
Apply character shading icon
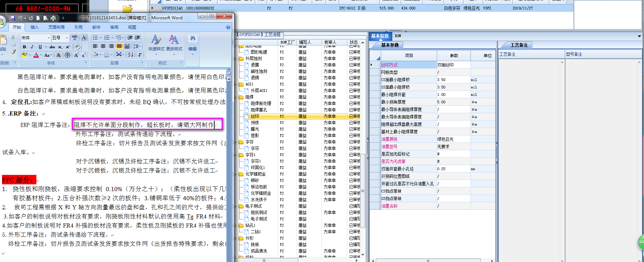click(58, 55)
